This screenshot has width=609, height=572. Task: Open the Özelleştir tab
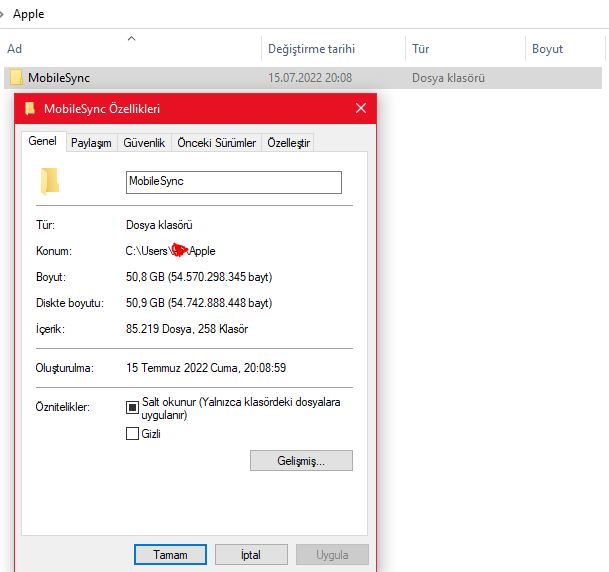(288, 143)
